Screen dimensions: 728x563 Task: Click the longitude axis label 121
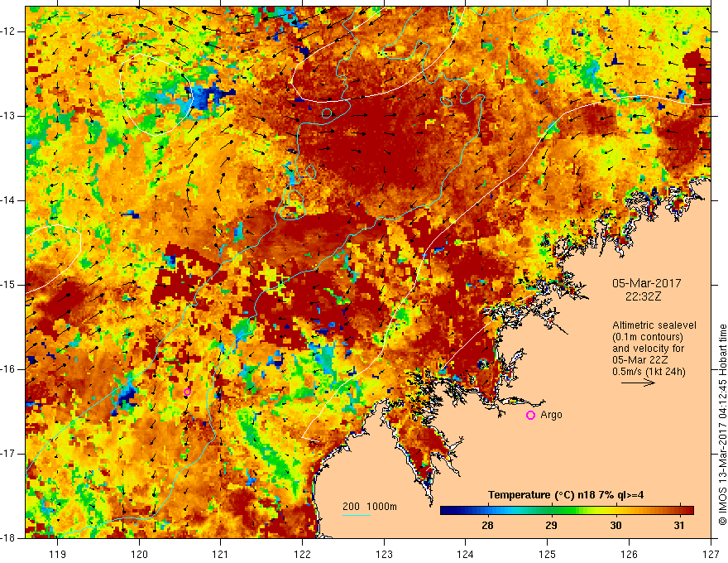[x=221, y=554]
